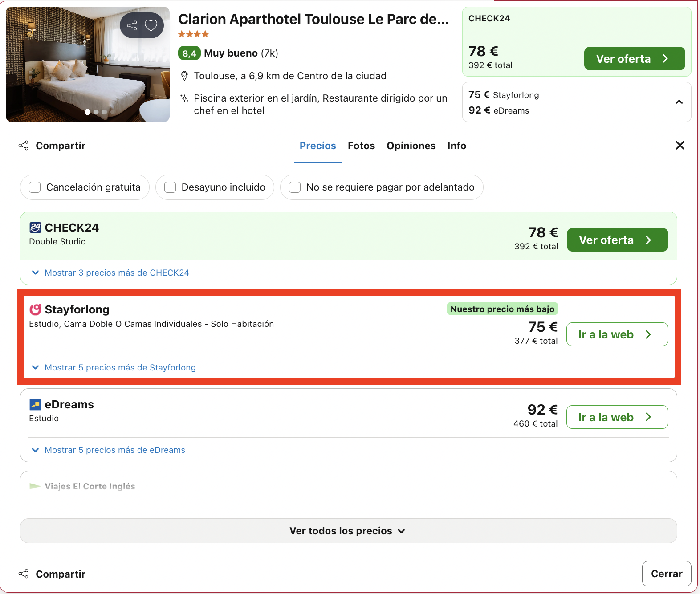The height and width of the screenshot is (594, 700).
Task: Click Ir a la web for eDreams
Action: [x=617, y=417]
